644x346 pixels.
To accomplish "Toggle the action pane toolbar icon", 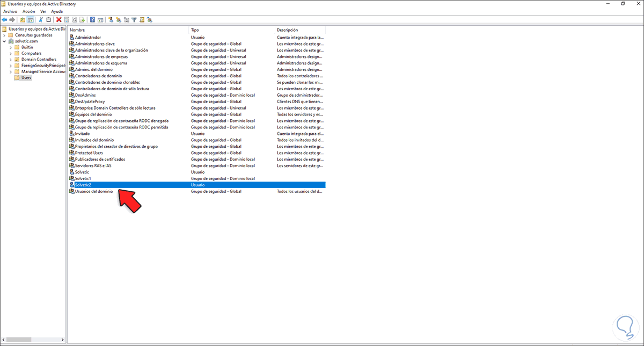I will [x=100, y=20].
